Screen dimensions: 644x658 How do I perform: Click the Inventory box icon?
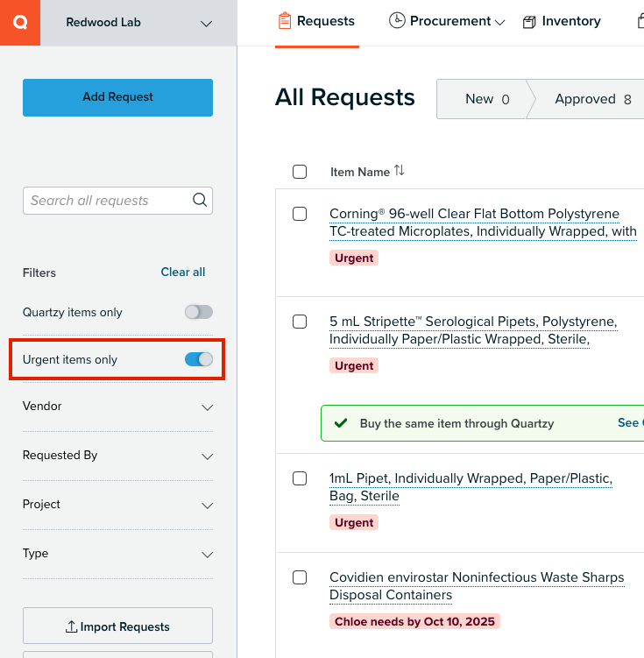[x=529, y=22]
